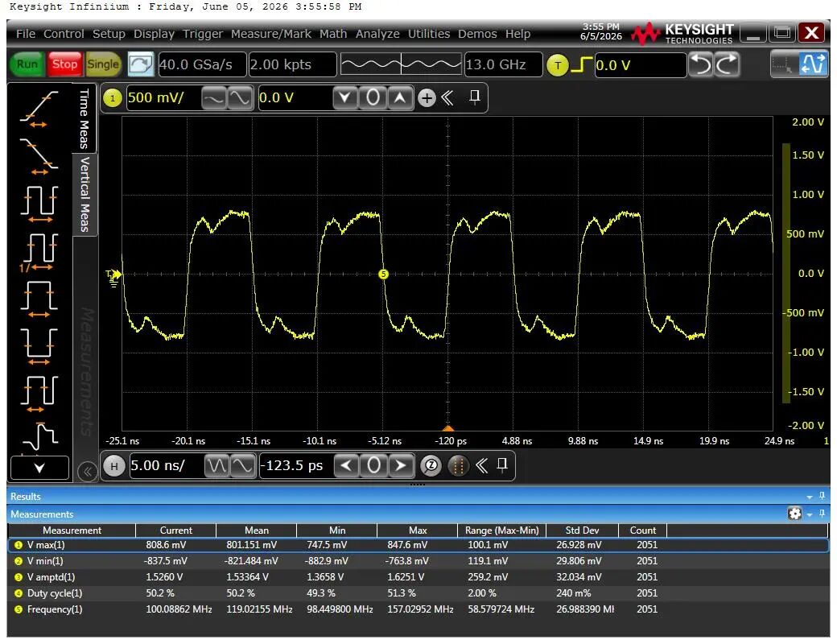837x644 pixels.
Task: Select the frequency measurement icon
Action: point(39,251)
